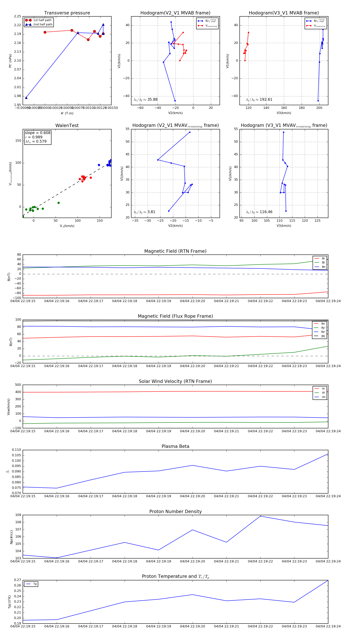Click the λ1/λ3 ≈ 116.46 annotation
This screenshot has width=351, height=644.
coord(259,212)
